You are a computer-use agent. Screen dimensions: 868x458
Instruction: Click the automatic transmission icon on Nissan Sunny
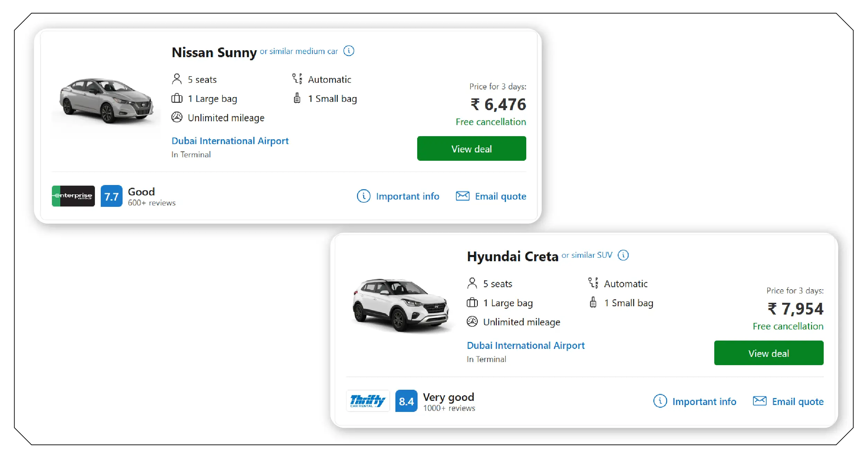tap(297, 79)
